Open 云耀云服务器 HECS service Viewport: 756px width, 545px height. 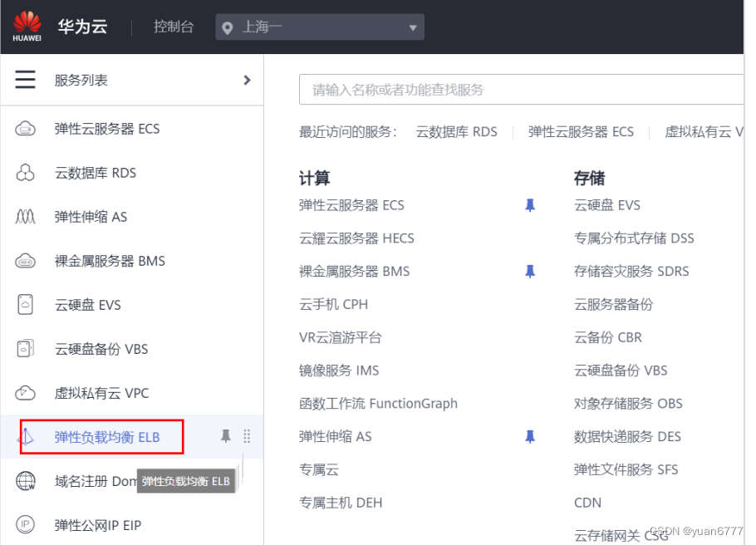click(x=356, y=238)
